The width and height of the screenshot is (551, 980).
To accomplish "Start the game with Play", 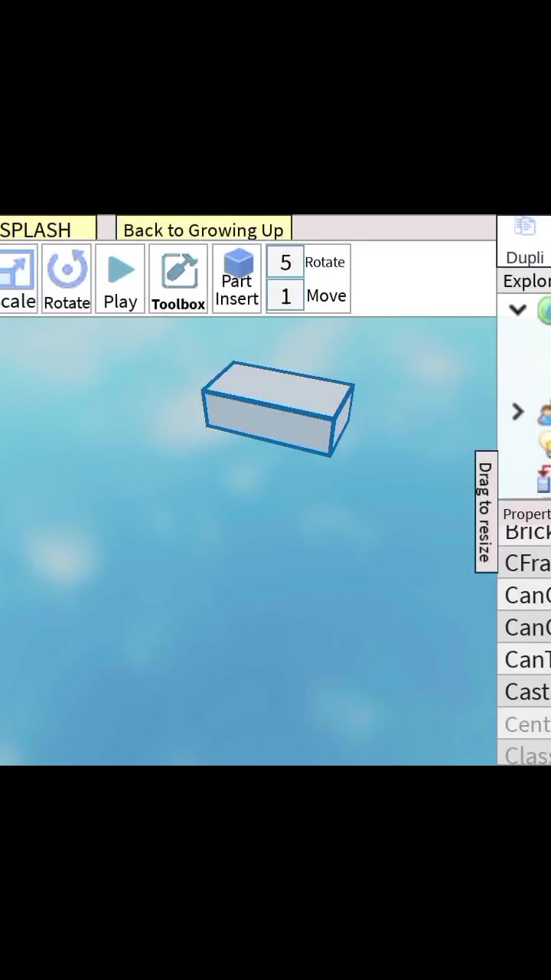I will (120, 279).
